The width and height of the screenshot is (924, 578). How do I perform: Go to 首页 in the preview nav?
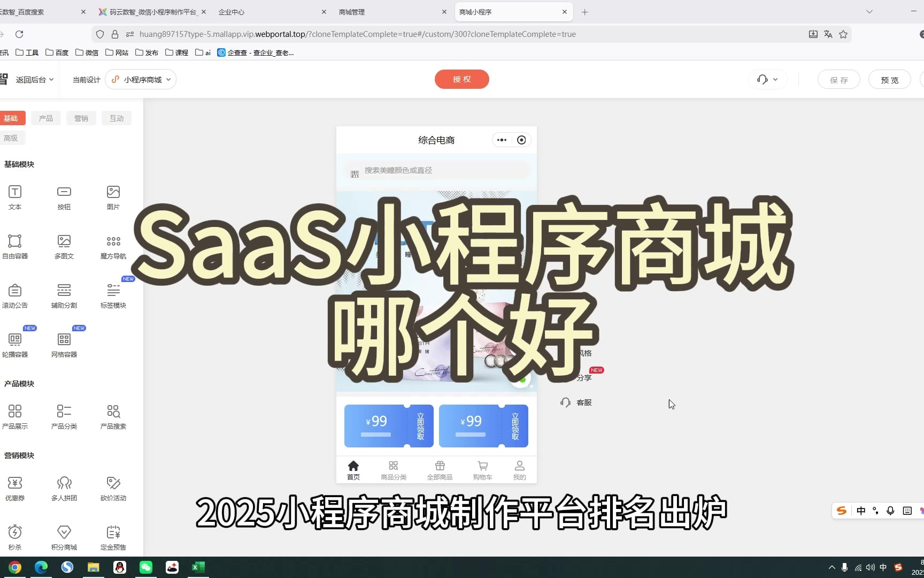click(x=353, y=470)
